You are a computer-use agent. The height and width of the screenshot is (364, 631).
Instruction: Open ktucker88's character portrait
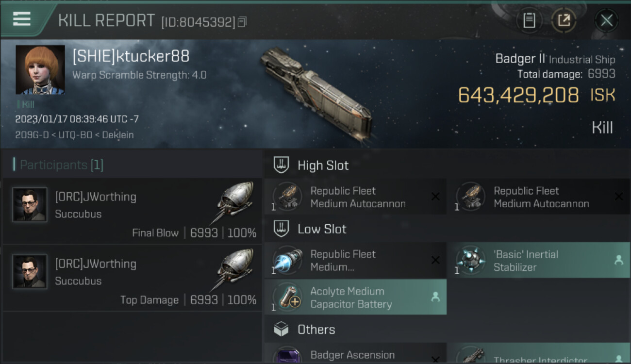pos(40,70)
